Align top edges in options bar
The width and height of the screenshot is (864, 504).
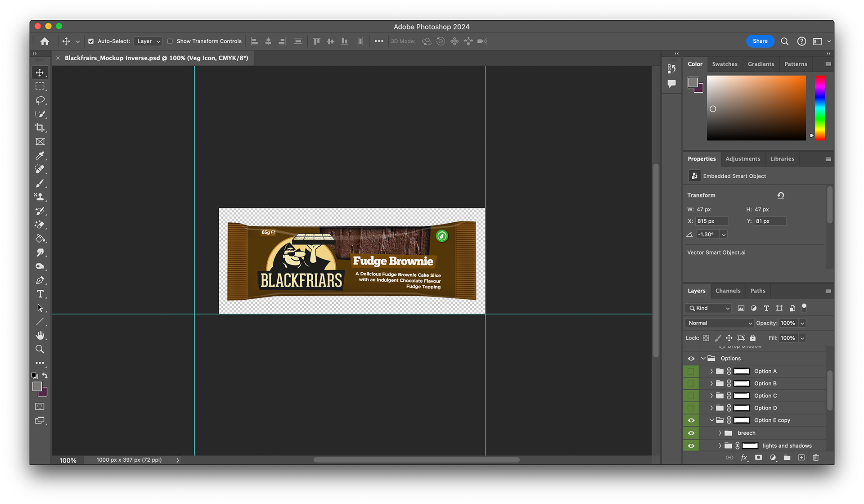click(317, 41)
